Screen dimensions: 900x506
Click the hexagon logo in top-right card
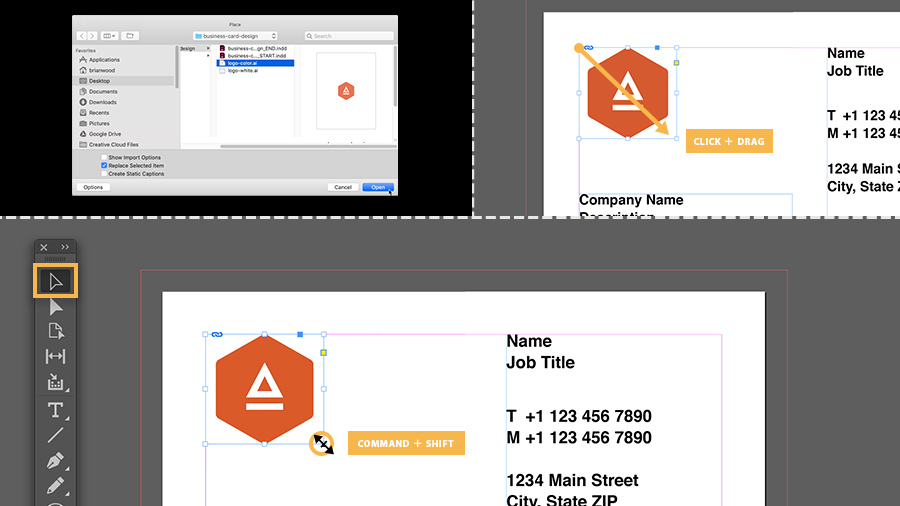click(628, 93)
